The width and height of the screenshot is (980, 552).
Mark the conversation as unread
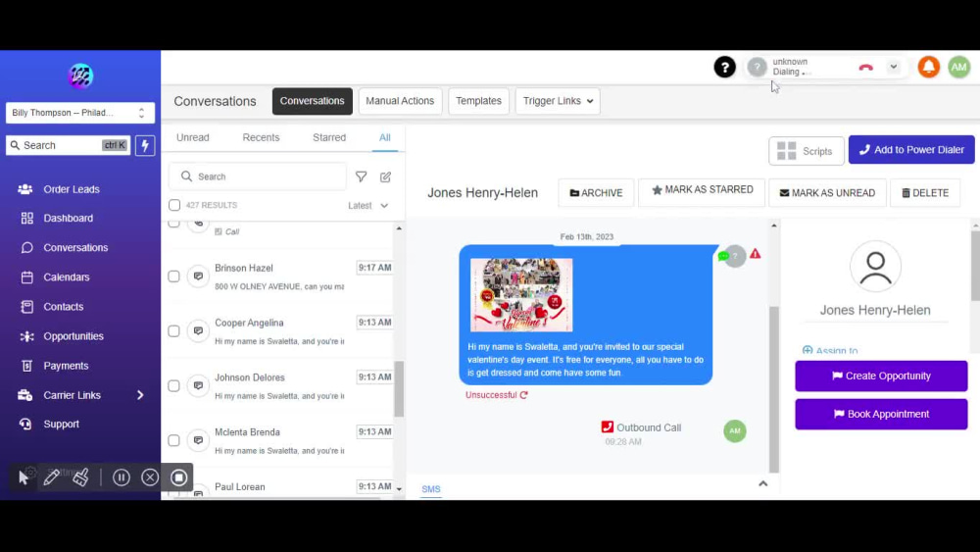(x=827, y=193)
